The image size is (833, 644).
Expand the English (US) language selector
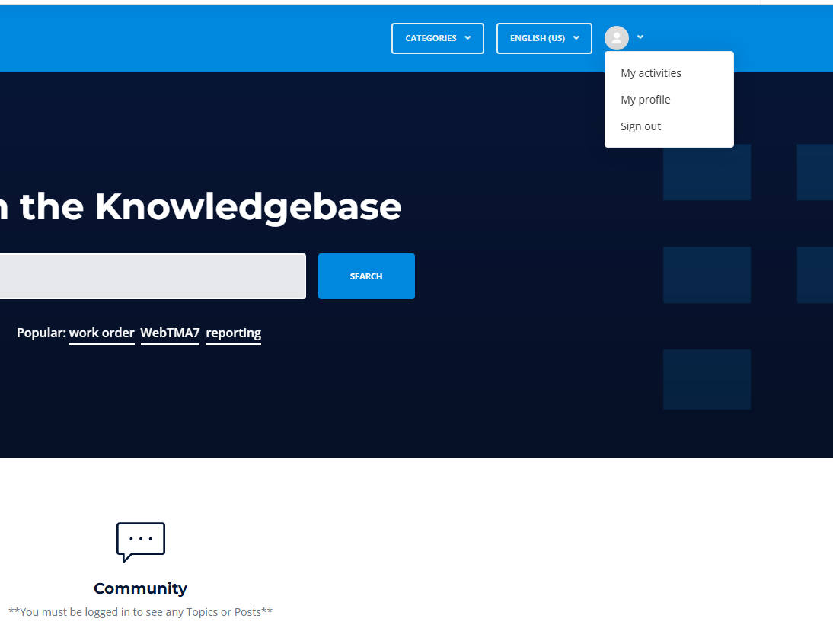[x=544, y=38]
